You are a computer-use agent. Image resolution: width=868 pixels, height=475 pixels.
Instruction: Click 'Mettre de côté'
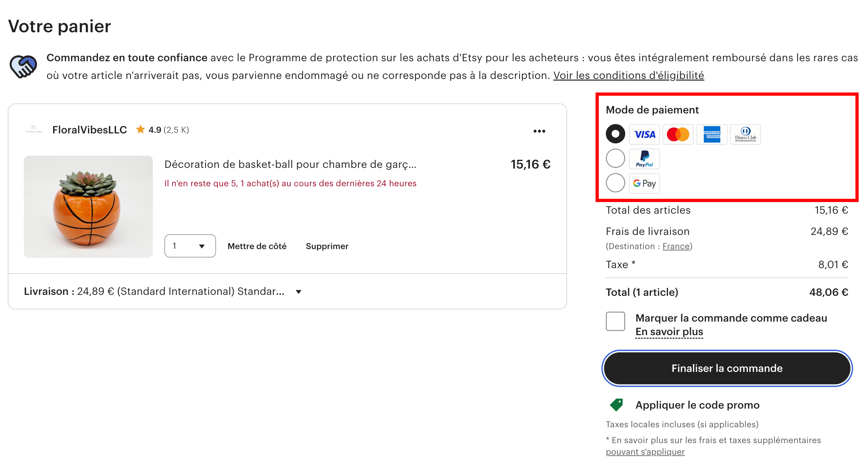tap(257, 246)
